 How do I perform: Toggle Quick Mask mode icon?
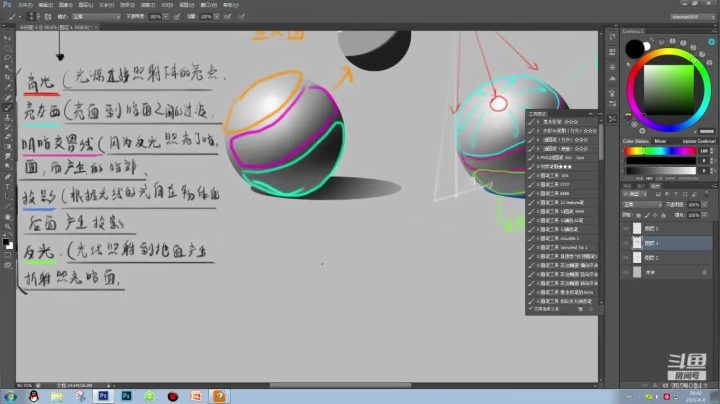pos(7,255)
